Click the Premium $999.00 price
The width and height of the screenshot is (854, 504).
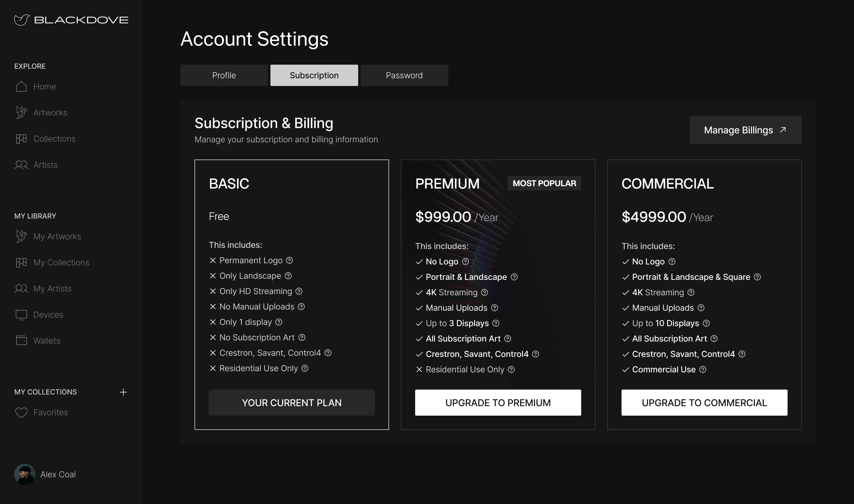(x=443, y=217)
